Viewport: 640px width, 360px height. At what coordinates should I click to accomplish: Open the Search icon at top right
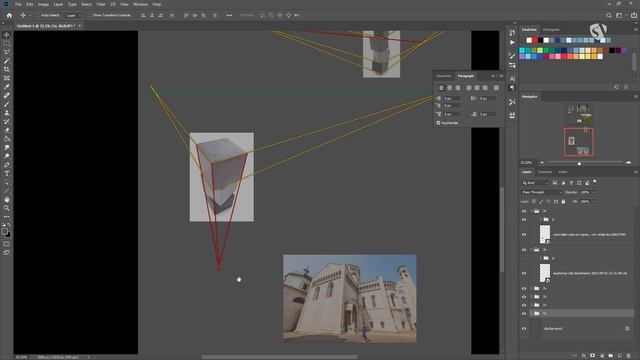coord(609,15)
